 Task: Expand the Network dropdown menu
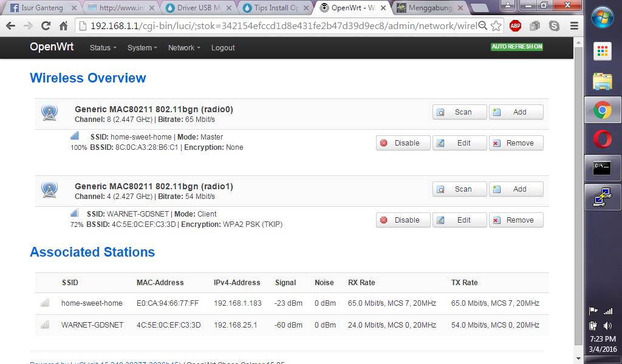pyautogui.click(x=184, y=48)
